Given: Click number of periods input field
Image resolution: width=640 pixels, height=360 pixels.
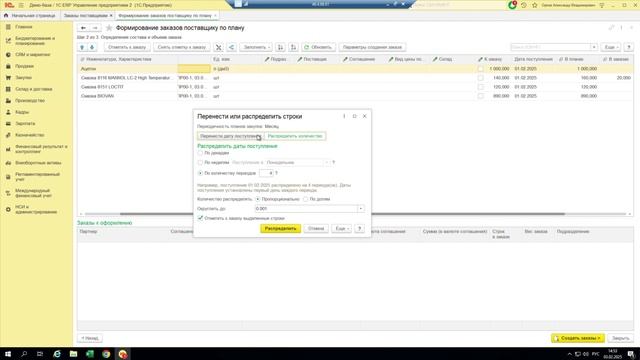Looking at the screenshot, I should point(266,173).
